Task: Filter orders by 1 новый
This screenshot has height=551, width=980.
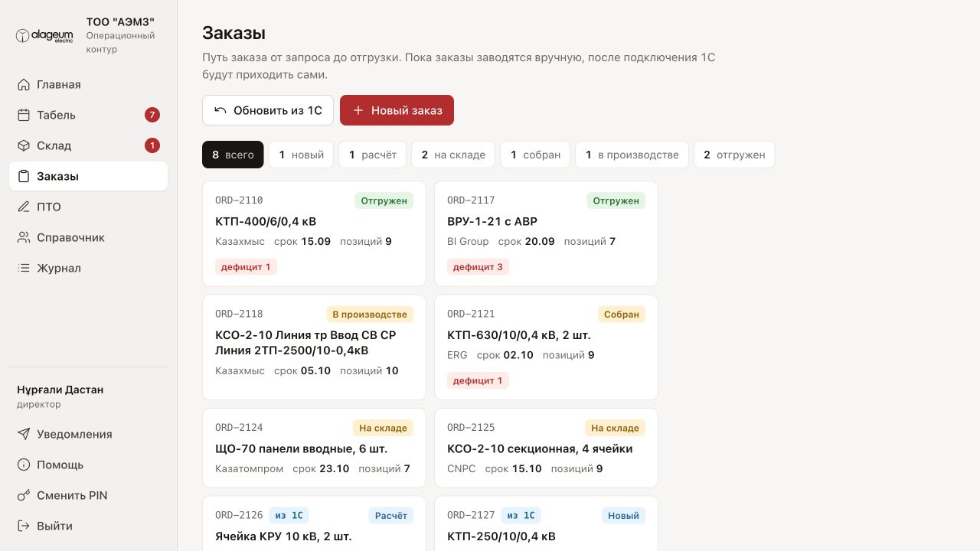Action: [x=301, y=155]
